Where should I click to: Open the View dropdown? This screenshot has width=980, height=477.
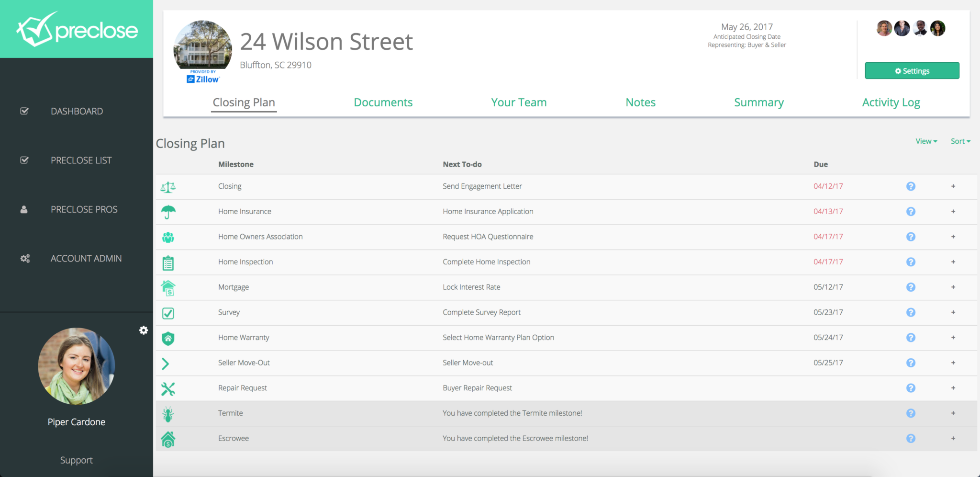tap(925, 141)
